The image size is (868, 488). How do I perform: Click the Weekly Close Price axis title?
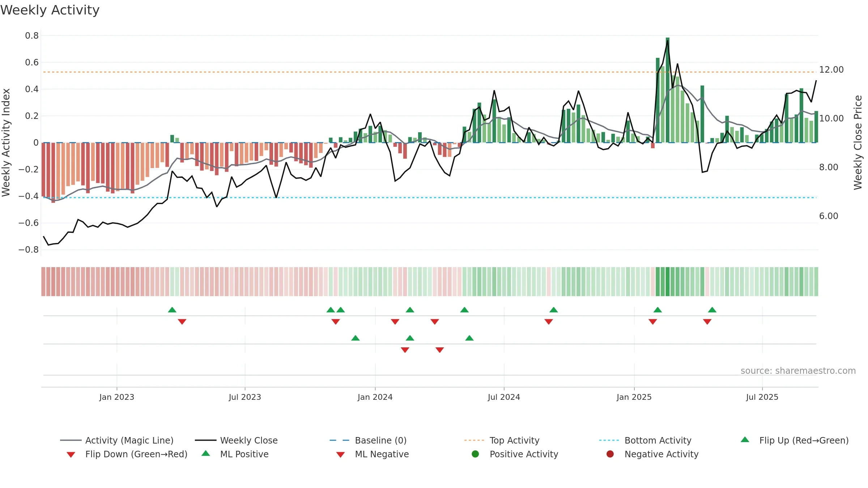click(x=858, y=142)
